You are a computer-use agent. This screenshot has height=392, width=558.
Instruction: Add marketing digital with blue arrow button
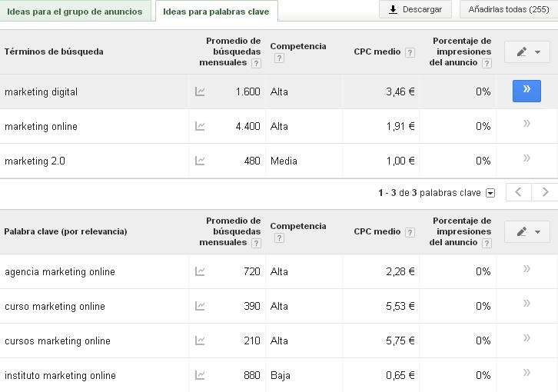point(526,91)
